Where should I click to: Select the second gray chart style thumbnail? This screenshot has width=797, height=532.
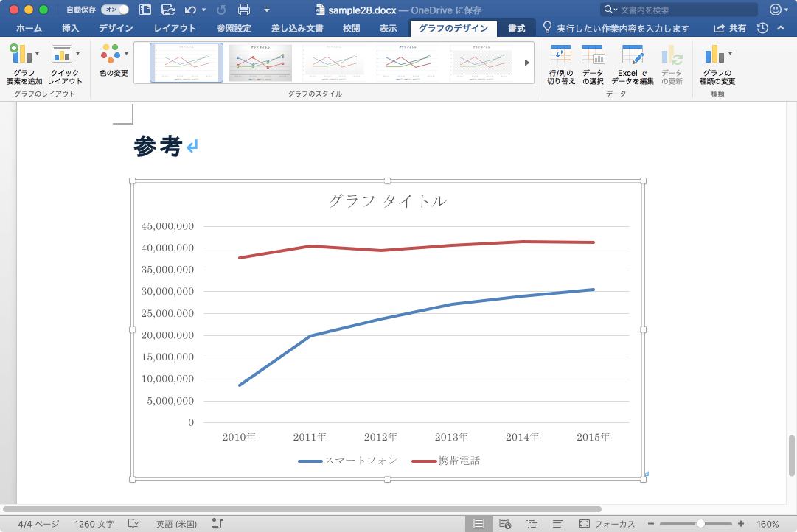(260, 63)
